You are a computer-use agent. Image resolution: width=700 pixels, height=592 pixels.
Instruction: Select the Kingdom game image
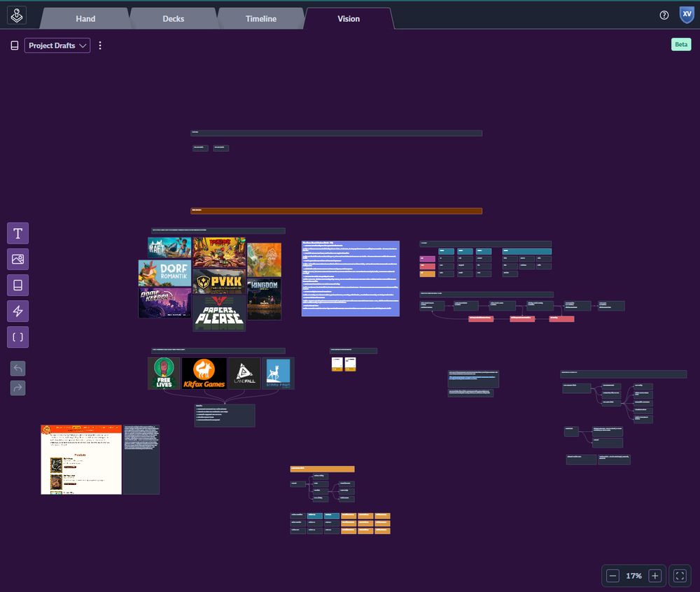coord(265,299)
